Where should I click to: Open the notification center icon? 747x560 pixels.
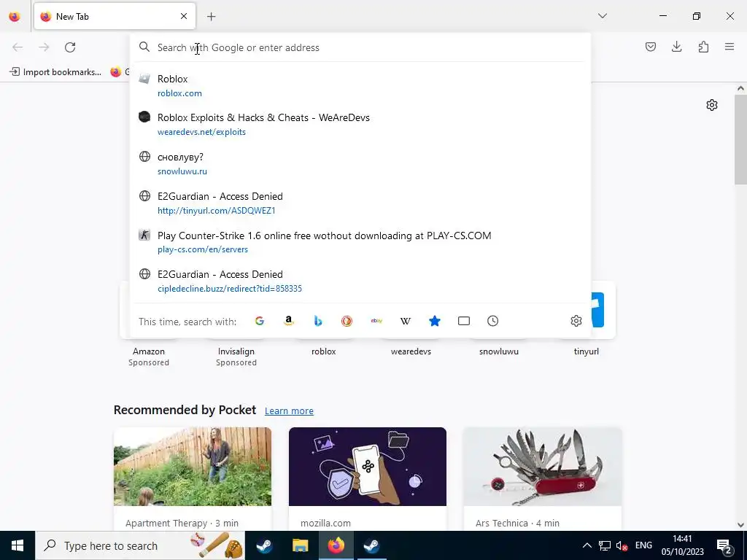[x=724, y=545]
